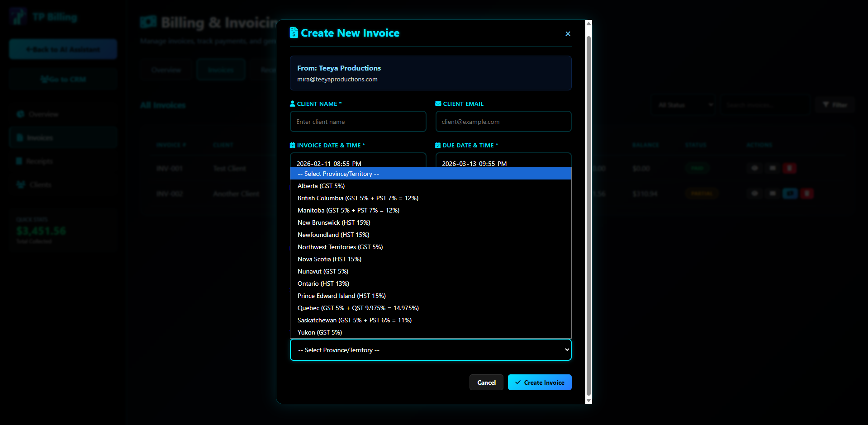Pick Quebec (GST 5% + QST 9.975%) option
868x425 pixels.
358,308
